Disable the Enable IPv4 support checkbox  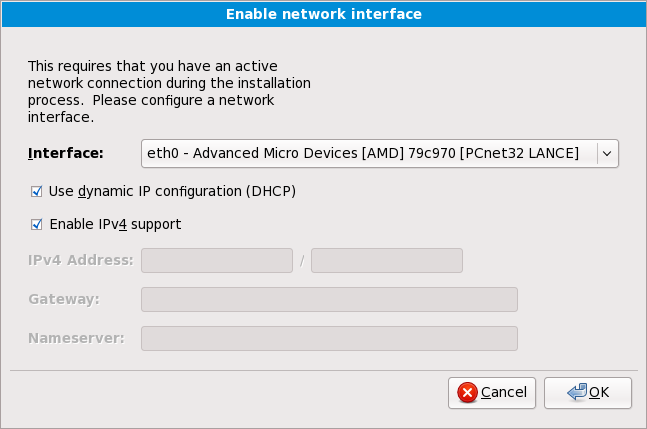[x=37, y=224]
